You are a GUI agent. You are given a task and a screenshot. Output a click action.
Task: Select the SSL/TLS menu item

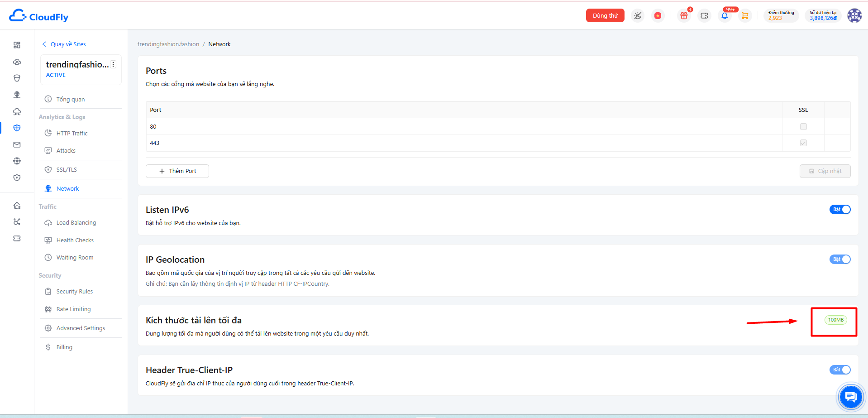(67, 169)
